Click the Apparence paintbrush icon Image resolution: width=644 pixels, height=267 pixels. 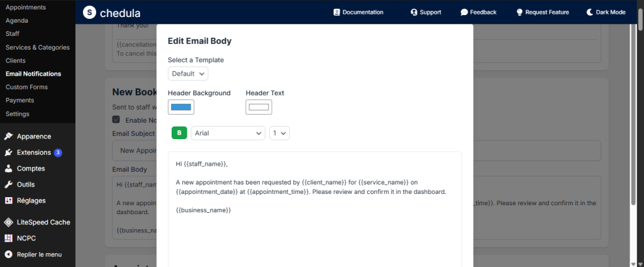(x=8, y=136)
